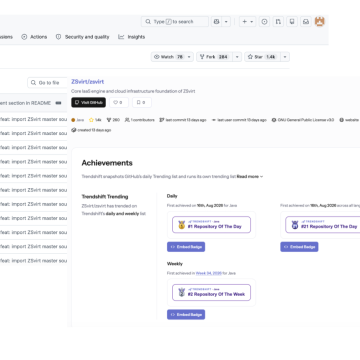Click the #2 Repository Of The Week badge
The height and width of the screenshot is (360, 360).
(x=211, y=292)
